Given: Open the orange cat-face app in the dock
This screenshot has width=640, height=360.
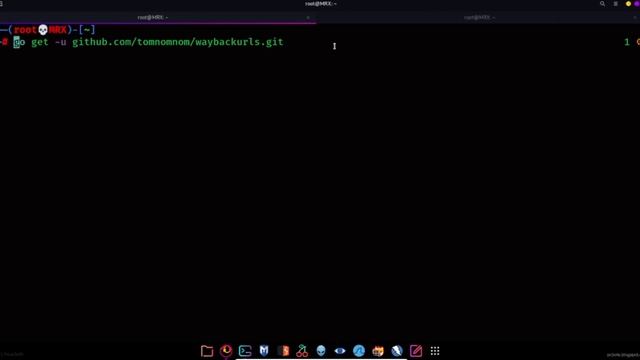Looking at the screenshot, I should click(x=378, y=351).
